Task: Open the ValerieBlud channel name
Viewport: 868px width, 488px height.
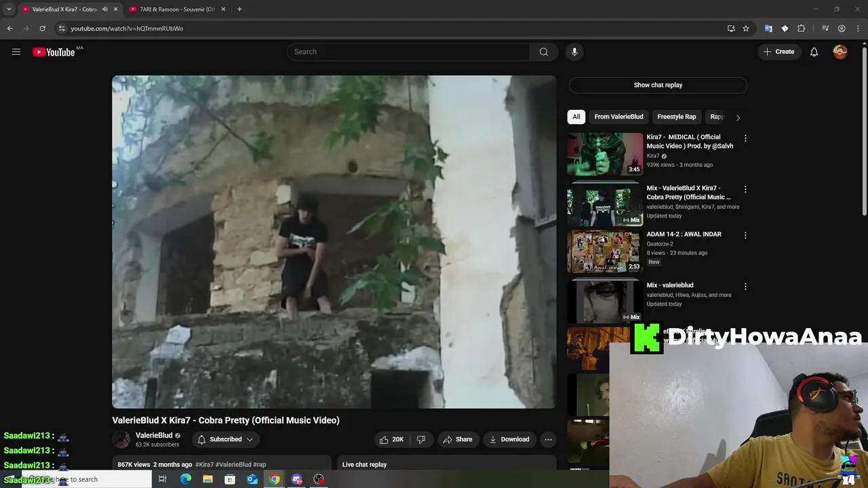Action: pyautogui.click(x=154, y=435)
